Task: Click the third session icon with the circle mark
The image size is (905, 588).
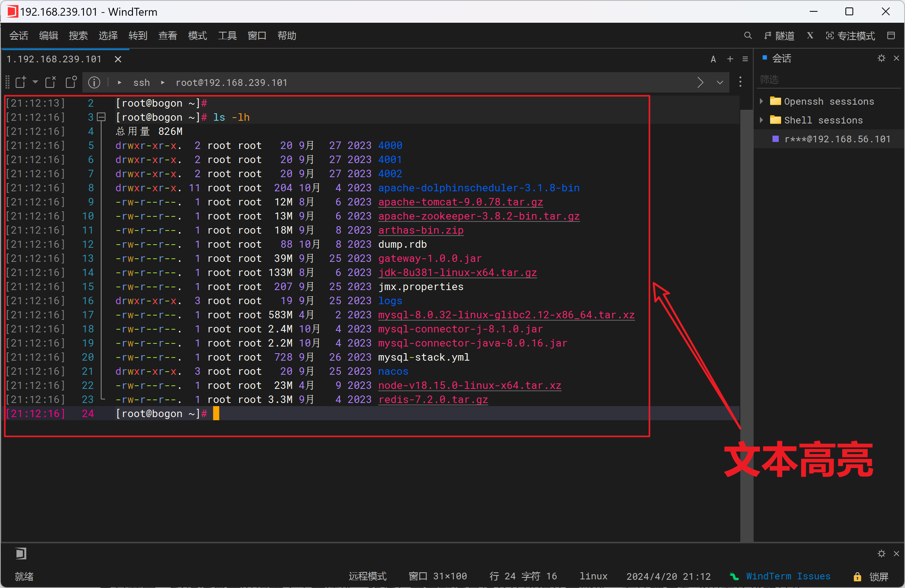Action: click(x=71, y=82)
